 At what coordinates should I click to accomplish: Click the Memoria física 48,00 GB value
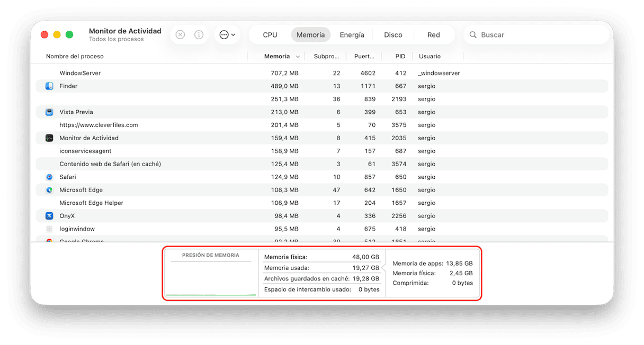[365, 257]
